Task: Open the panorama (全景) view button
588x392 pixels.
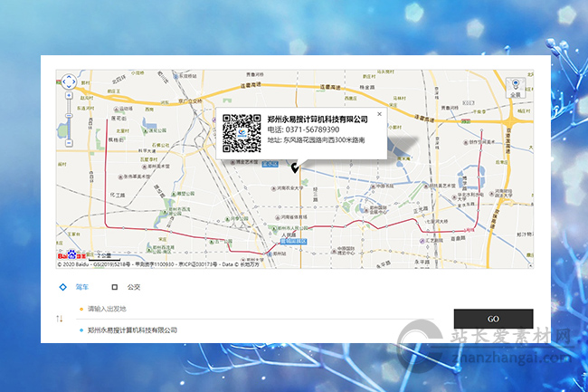Action: click(516, 88)
